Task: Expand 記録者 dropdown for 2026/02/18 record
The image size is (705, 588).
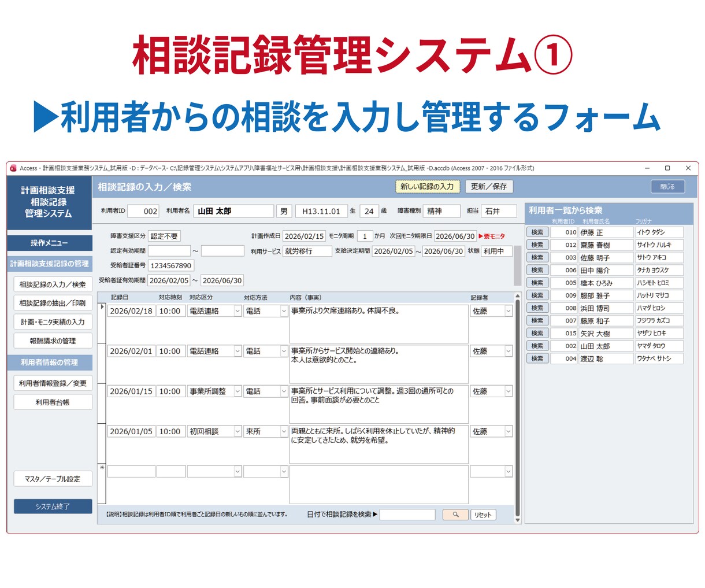Action: pos(509,311)
